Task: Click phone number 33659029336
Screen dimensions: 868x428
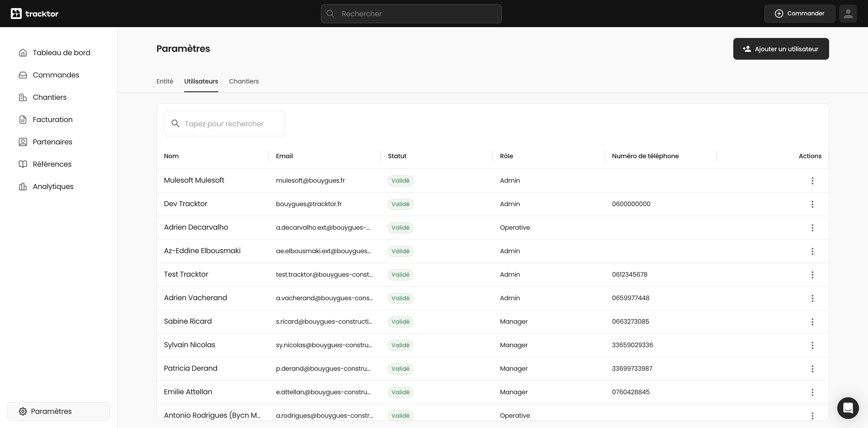Action: pyautogui.click(x=632, y=345)
